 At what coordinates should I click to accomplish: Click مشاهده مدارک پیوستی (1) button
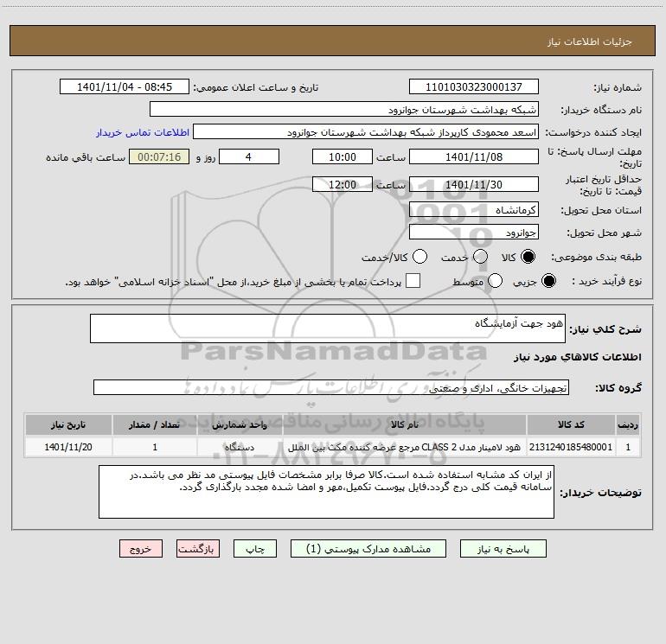pos(368,549)
